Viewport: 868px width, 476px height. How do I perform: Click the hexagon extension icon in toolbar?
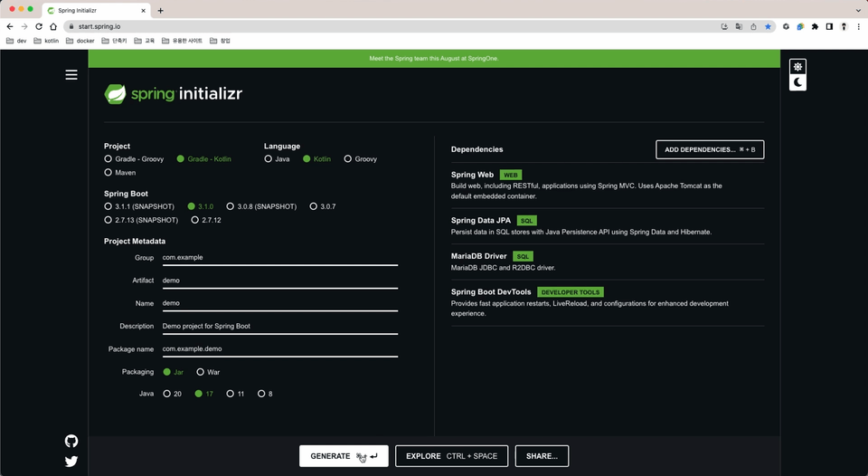coord(786,26)
